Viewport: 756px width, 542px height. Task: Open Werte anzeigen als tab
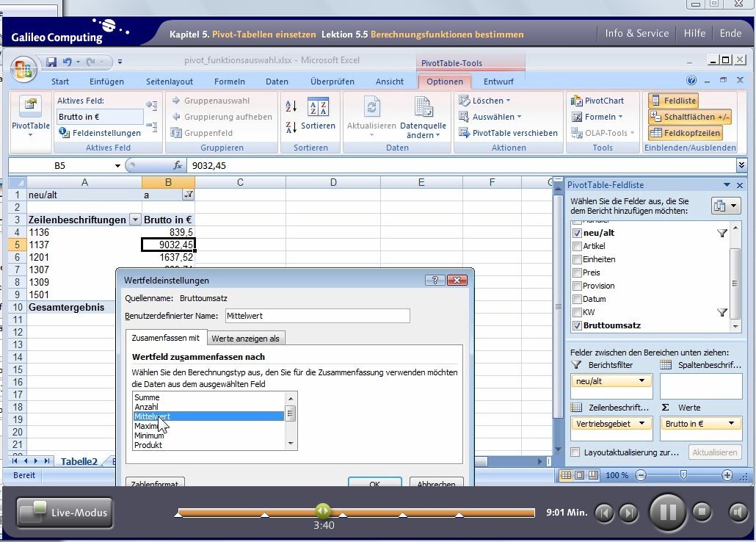click(245, 339)
